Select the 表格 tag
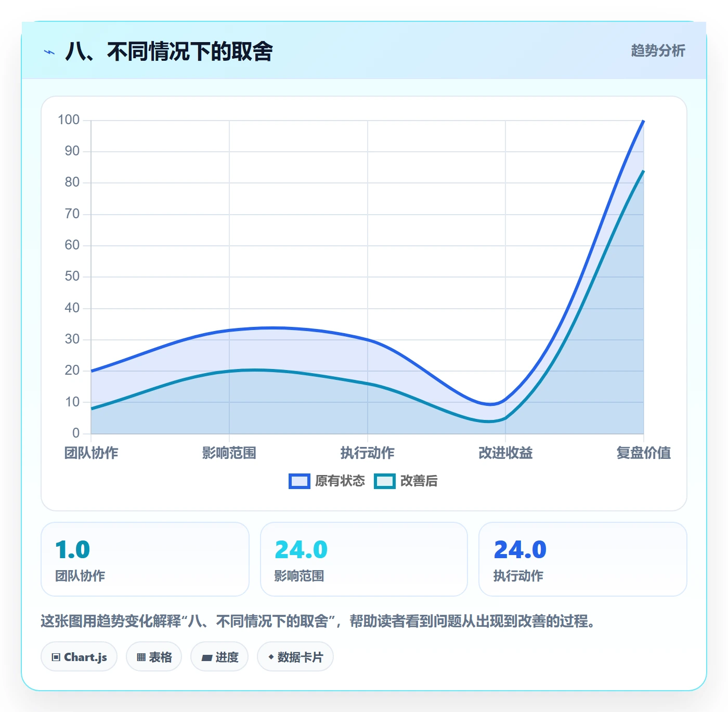The width and height of the screenshot is (728, 712). point(154,657)
